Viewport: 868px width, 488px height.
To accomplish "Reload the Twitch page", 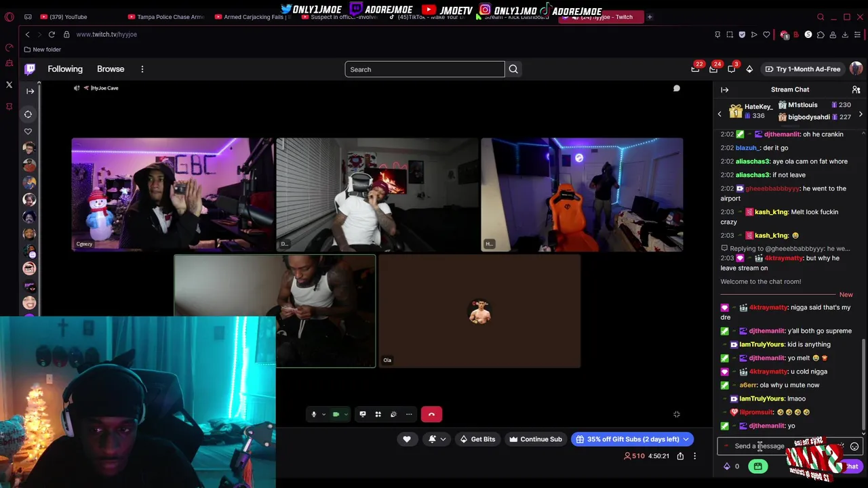I will click(52, 35).
